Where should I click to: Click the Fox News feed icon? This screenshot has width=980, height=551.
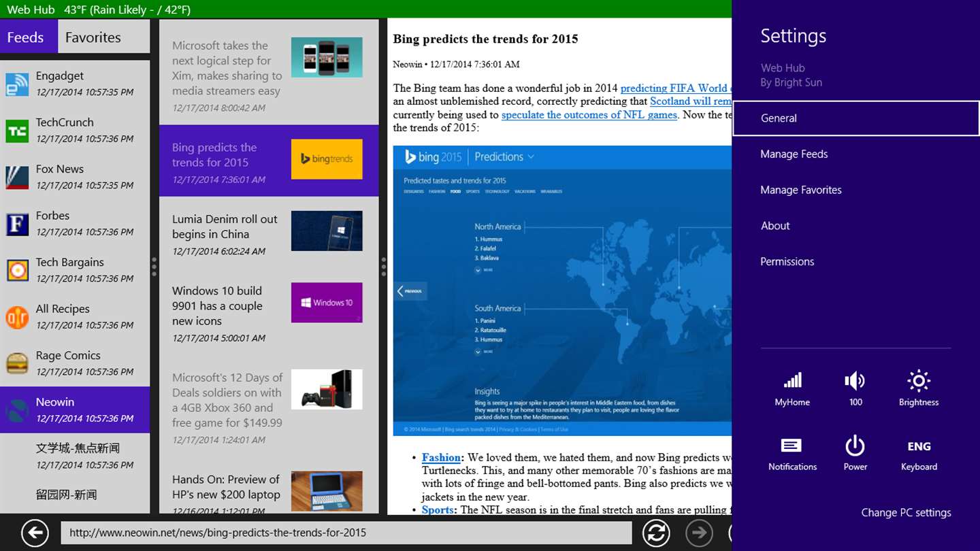(17, 177)
